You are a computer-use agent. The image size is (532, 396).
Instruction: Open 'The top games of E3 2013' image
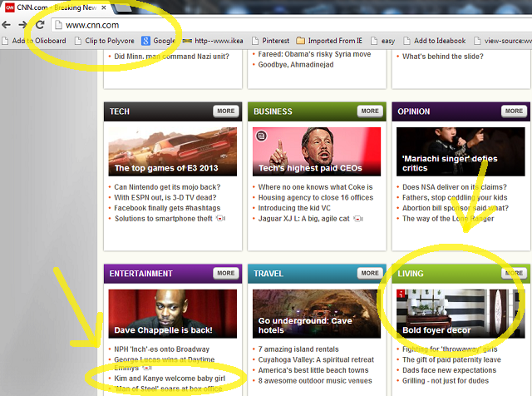(x=173, y=151)
